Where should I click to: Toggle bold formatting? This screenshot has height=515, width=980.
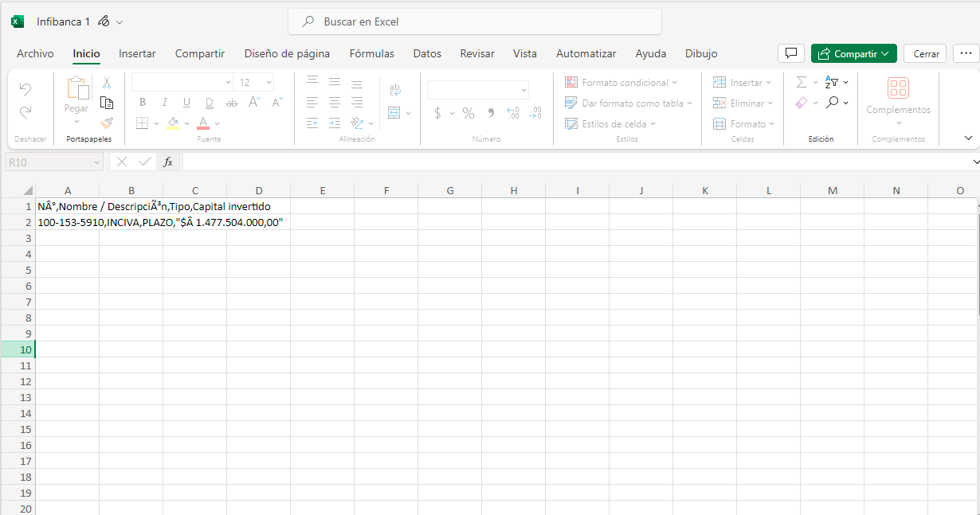(143, 103)
